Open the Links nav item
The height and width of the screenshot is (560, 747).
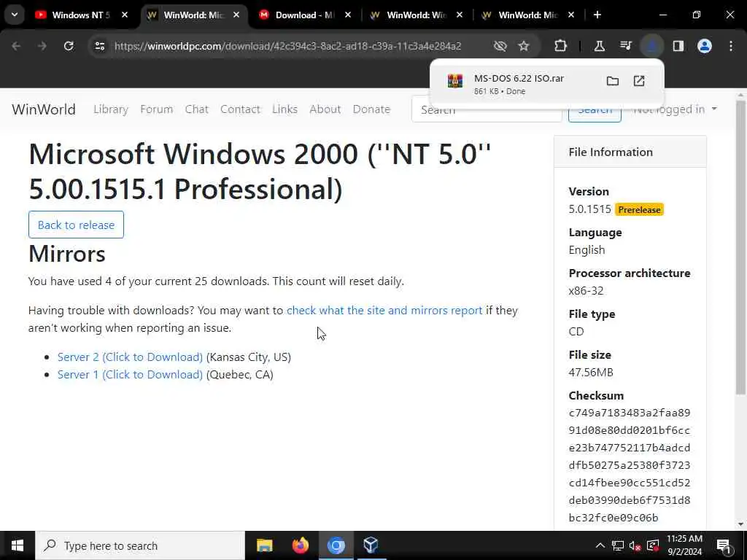coord(285,109)
